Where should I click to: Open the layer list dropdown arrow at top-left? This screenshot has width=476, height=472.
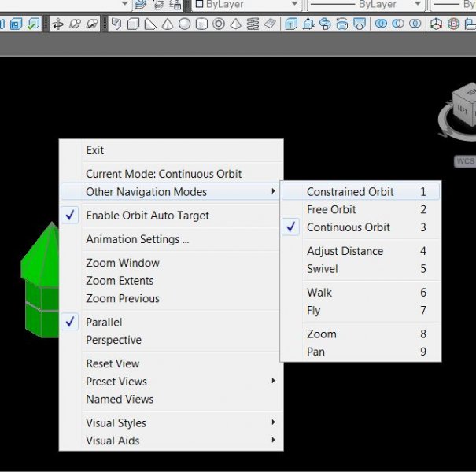125,4
